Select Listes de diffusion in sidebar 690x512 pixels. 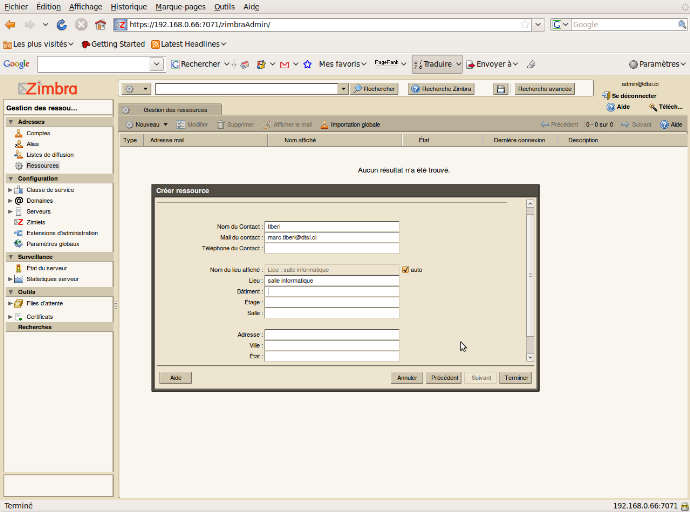49,155
